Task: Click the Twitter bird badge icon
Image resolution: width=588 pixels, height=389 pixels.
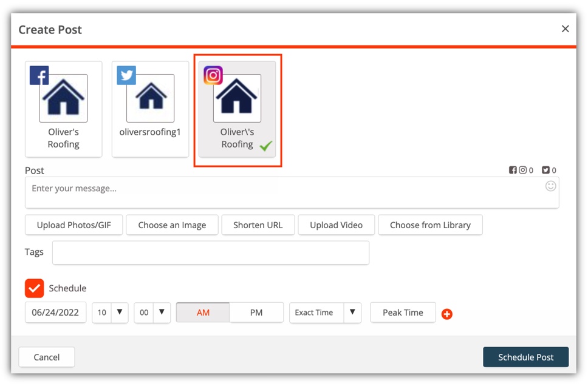Action: pyautogui.click(x=126, y=75)
